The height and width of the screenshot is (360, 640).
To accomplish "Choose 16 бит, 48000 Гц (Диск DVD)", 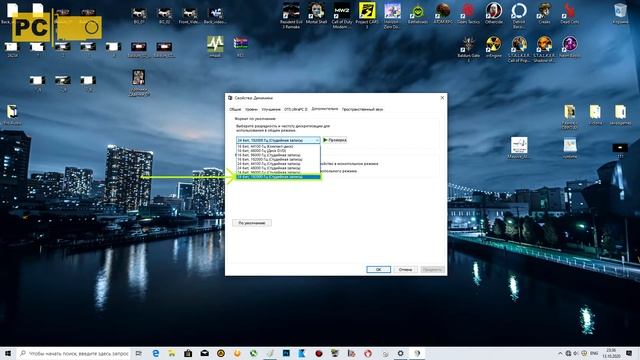I will [278, 151].
